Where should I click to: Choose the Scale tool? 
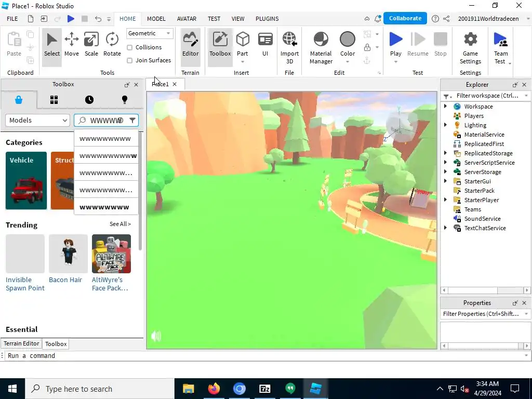pos(91,45)
